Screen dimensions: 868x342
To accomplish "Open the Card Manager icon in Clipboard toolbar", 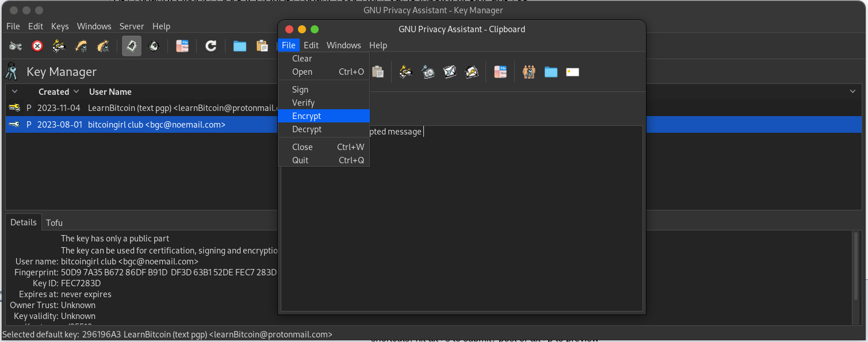I will [572, 72].
